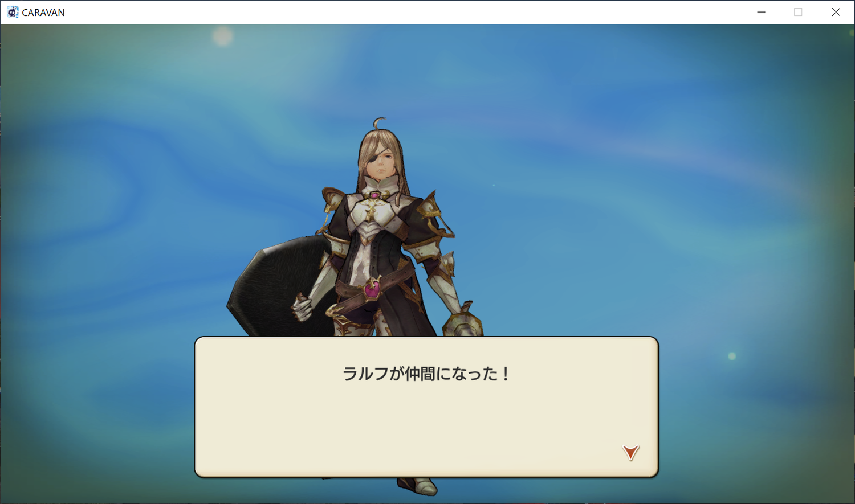
Task: Click the CARAVAN app icon in title bar
Action: click(x=13, y=12)
